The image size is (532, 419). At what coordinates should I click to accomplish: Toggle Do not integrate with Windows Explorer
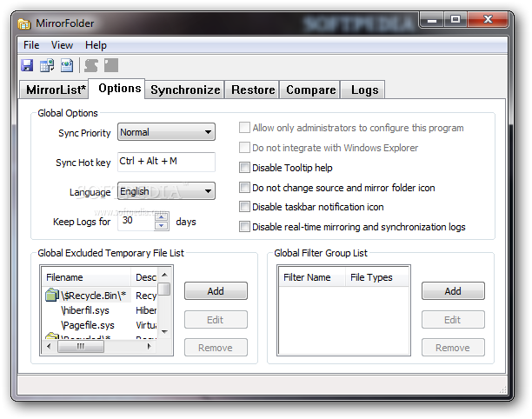[244, 148]
